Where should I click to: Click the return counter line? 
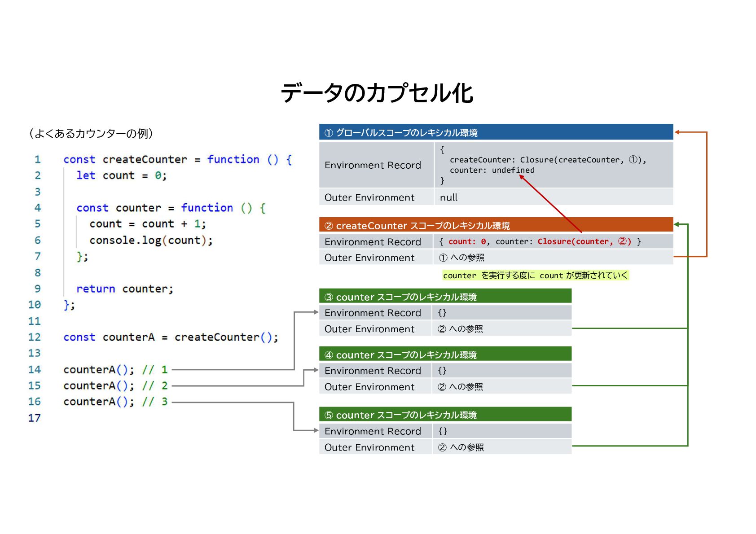(125, 289)
